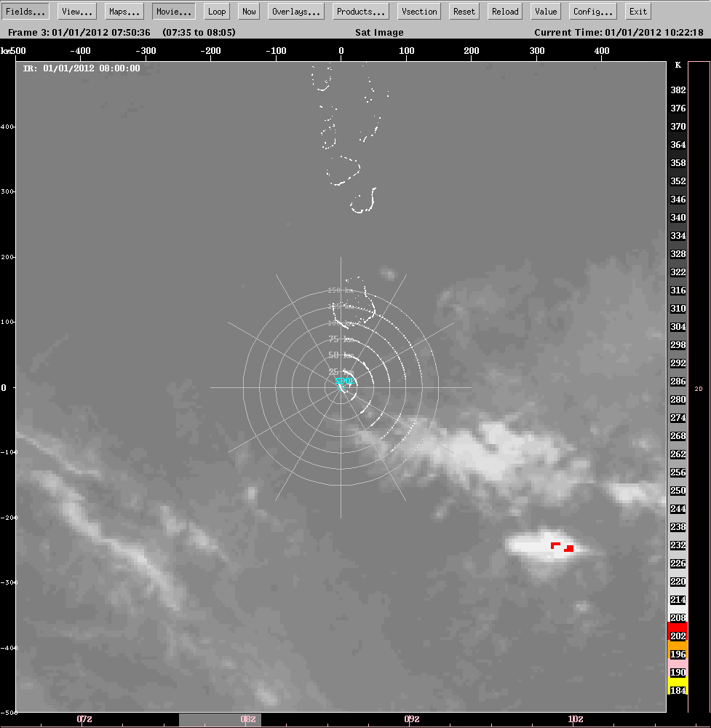Click the time slider near the 082 mark
The image size is (711, 728).
coord(247,719)
